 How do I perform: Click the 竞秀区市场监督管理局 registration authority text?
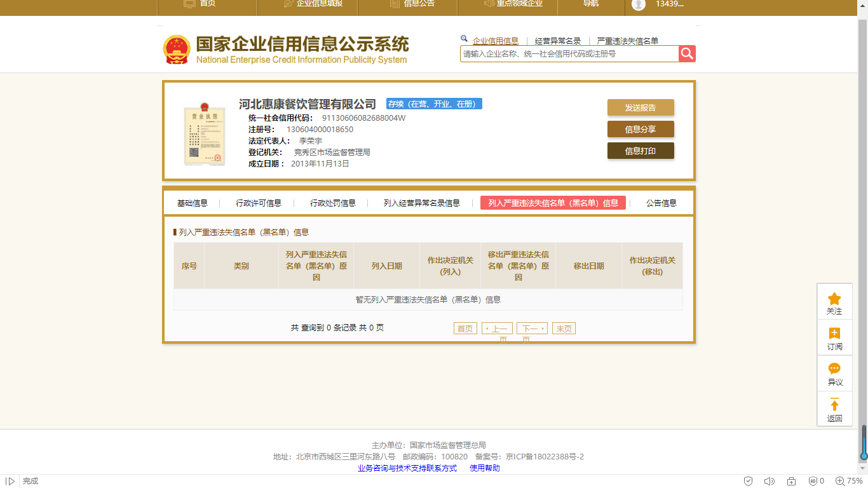[x=332, y=152]
